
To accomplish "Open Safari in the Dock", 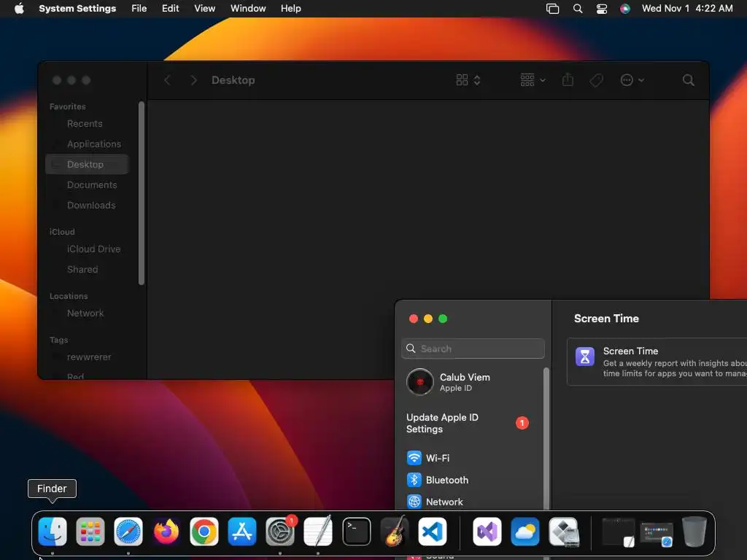I will click(128, 532).
